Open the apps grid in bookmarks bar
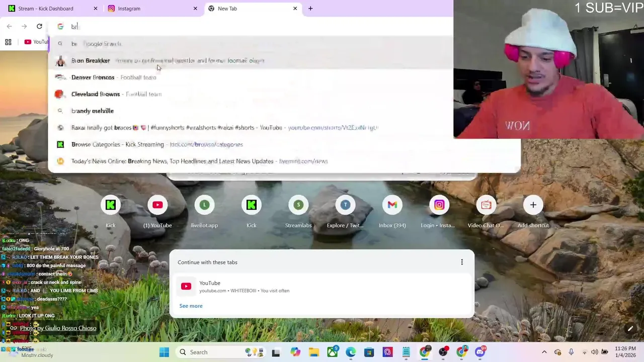This screenshot has width=644, height=362. click(x=8, y=42)
